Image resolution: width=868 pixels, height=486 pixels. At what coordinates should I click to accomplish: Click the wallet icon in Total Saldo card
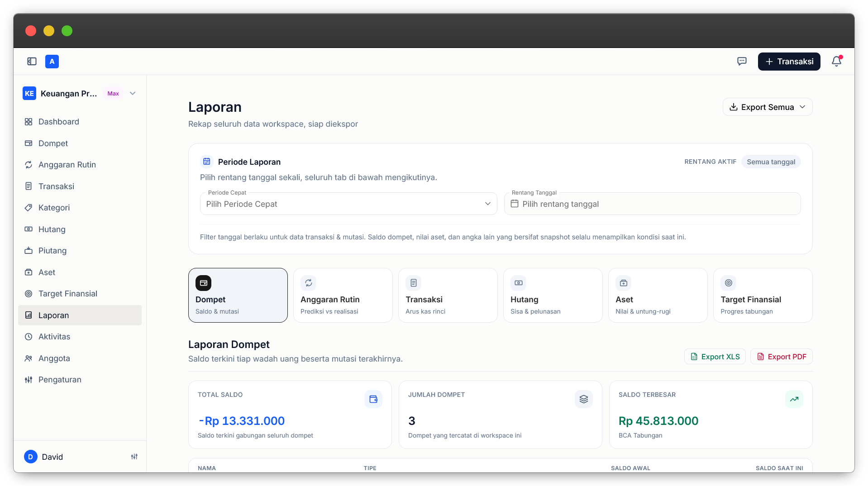373,399
